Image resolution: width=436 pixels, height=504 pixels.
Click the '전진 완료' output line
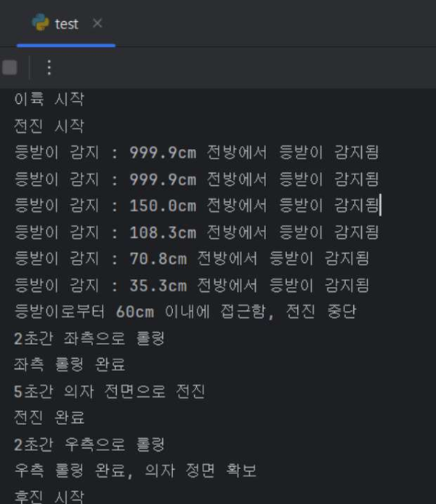[x=49, y=418]
